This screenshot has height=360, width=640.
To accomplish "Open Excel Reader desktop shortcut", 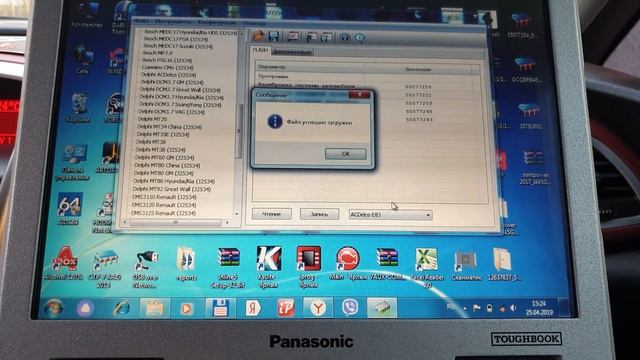I will pos(427,267).
